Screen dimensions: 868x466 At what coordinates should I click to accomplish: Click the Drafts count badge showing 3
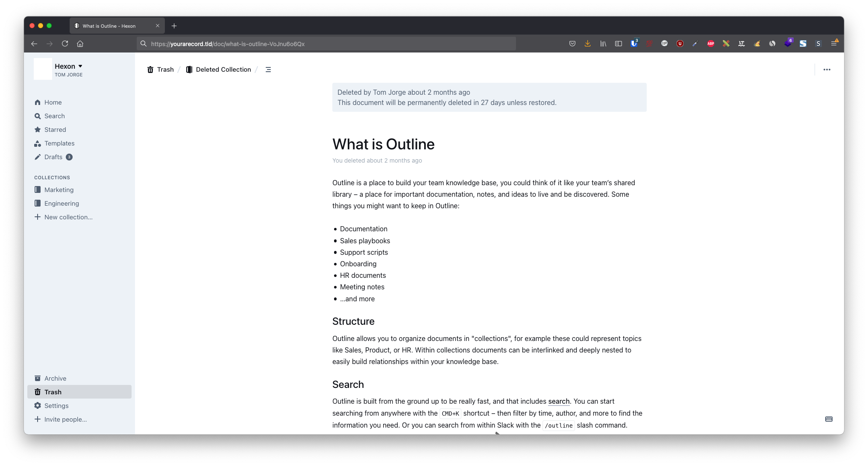click(x=69, y=157)
